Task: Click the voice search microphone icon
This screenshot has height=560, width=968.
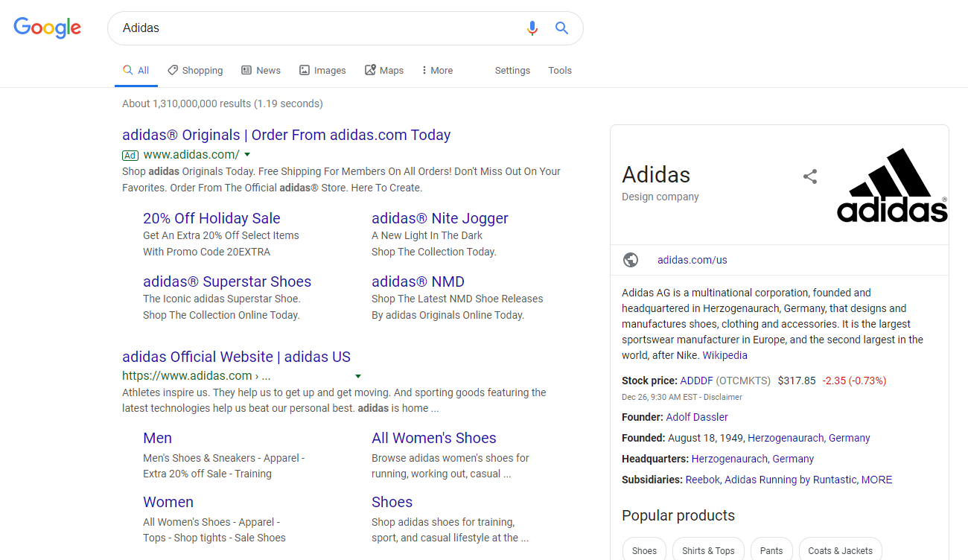Action: point(532,28)
